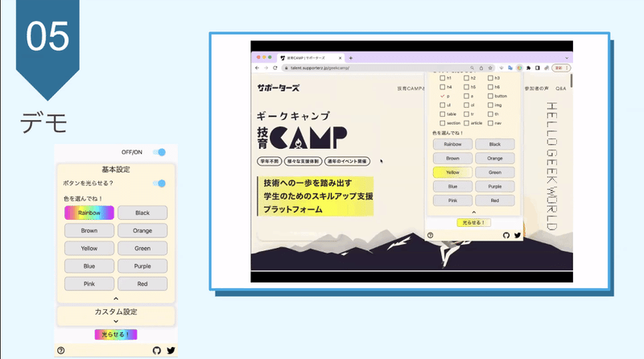
Task: Select Orange in enlarged popup
Action: 142,230
